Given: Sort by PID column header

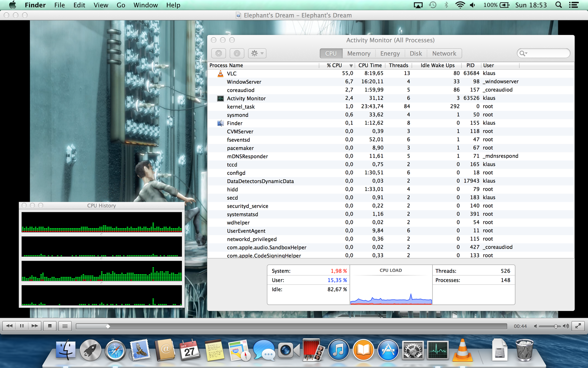Looking at the screenshot, I should [470, 65].
